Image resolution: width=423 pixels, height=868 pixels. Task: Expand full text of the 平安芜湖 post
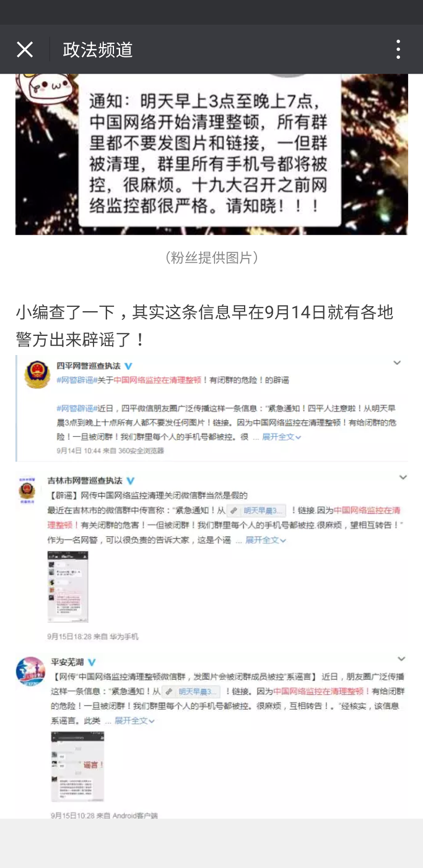(134, 721)
